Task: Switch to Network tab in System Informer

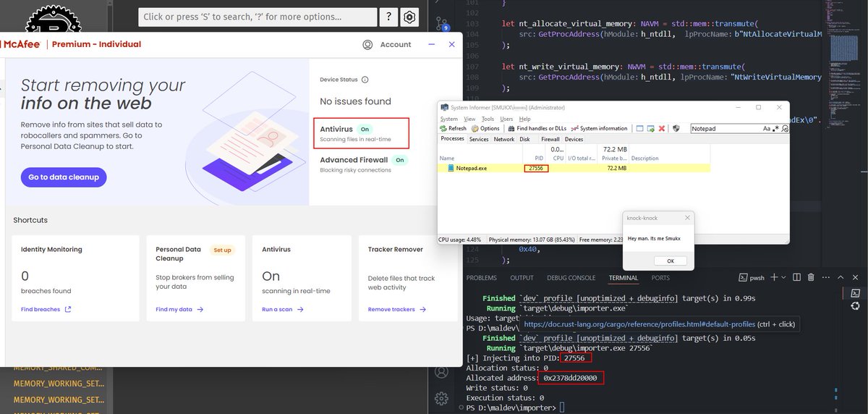Action: pos(504,139)
